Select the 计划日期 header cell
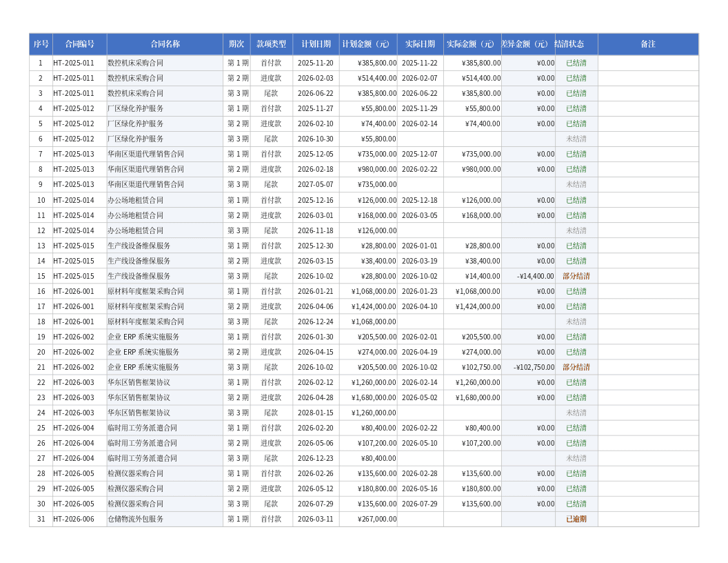The height and width of the screenshot is (563, 728). 316,44
